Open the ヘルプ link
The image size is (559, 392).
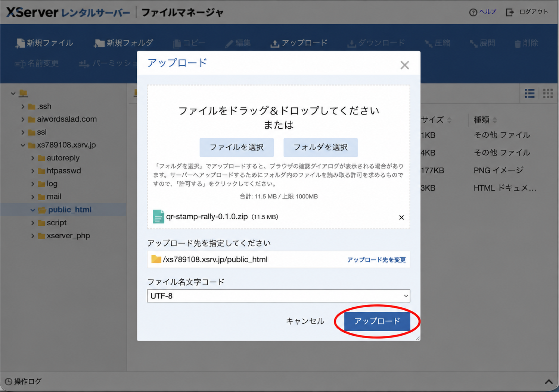click(x=483, y=12)
